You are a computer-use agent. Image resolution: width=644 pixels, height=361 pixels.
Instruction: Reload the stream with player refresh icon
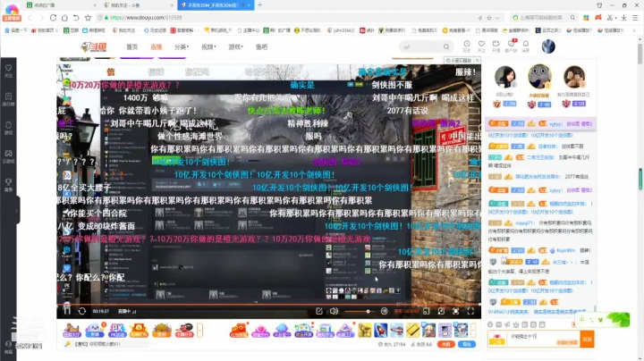pyautogui.click(x=82, y=311)
